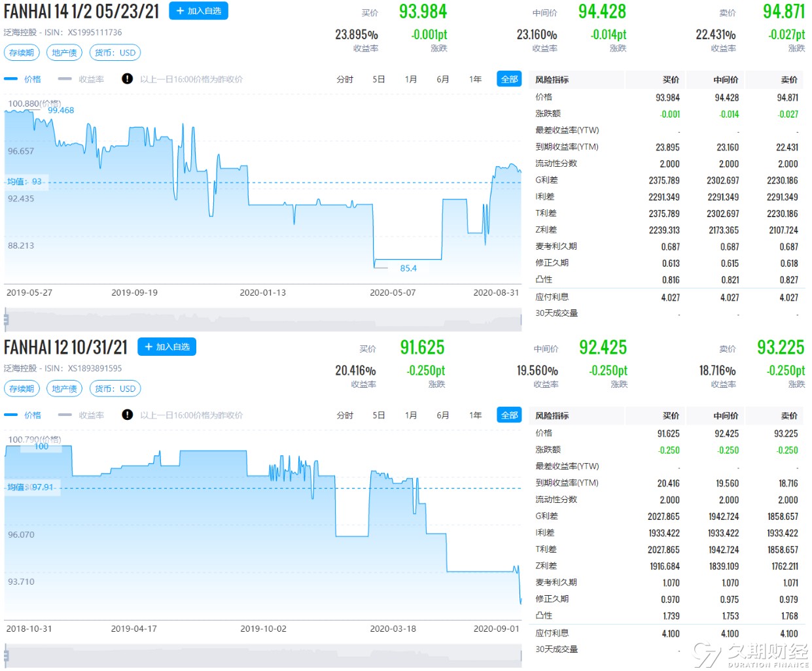Click left handle of FANHAI 14 1/2 range slider
Image resolution: width=812 pixels, height=671 pixels.
tap(6, 320)
